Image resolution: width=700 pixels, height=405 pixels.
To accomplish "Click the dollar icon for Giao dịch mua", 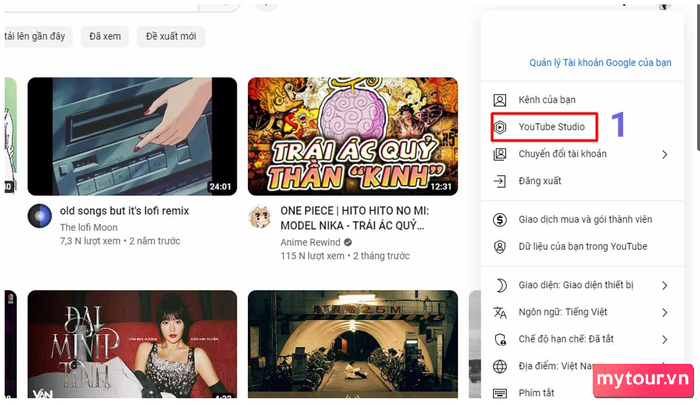I will (500, 220).
